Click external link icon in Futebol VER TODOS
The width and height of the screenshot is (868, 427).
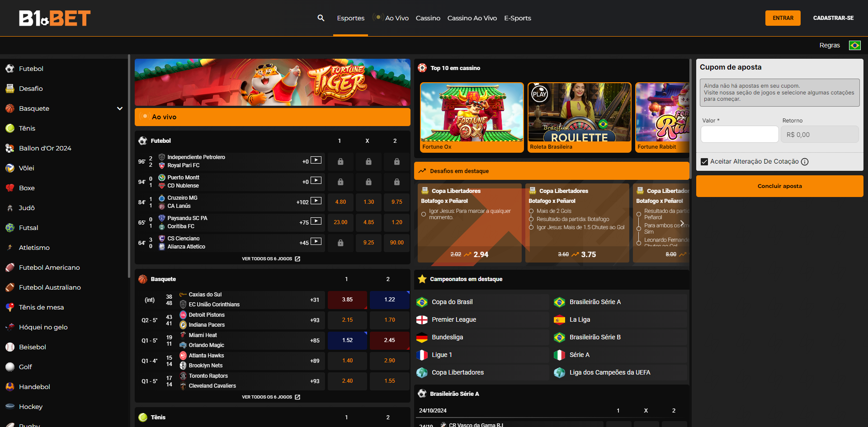[297, 259]
